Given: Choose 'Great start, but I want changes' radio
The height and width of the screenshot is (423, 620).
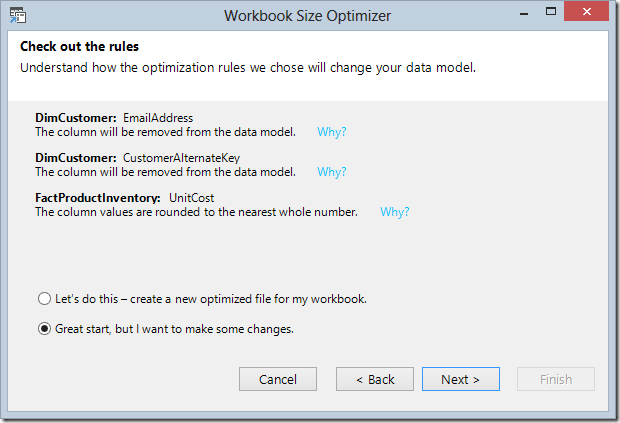Looking at the screenshot, I should point(44,329).
